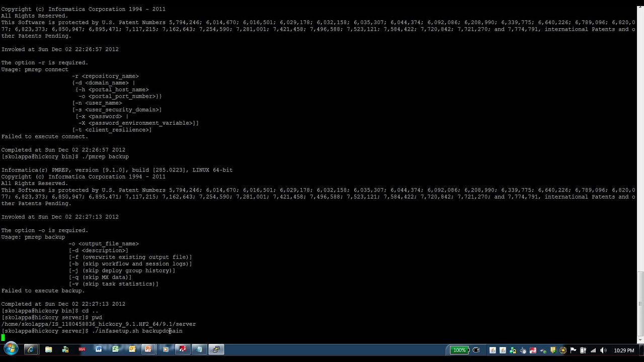Click the Show Desktop strip
Image resolution: width=644 pixels, height=362 pixels.
pos(641,349)
